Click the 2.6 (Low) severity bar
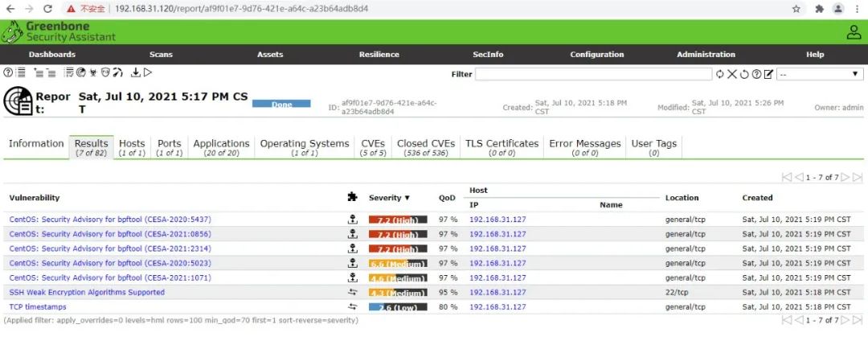 398,306
